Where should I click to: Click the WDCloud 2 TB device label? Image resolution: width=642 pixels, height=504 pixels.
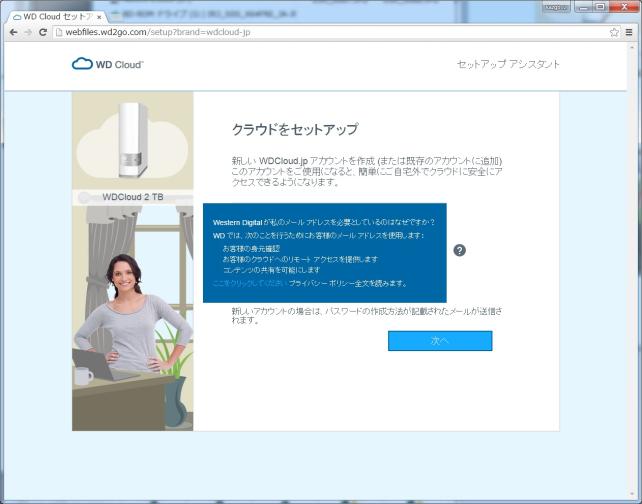click(133, 197)
